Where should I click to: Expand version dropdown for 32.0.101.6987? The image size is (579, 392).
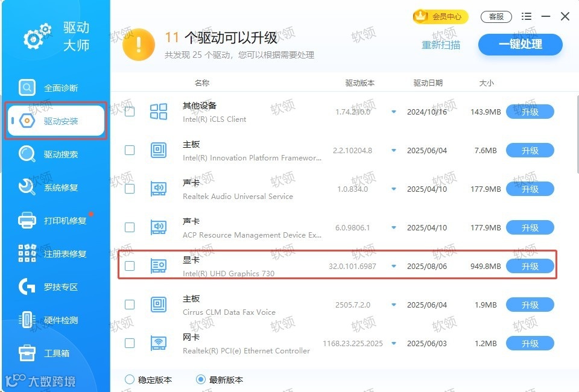coord(394,266)
